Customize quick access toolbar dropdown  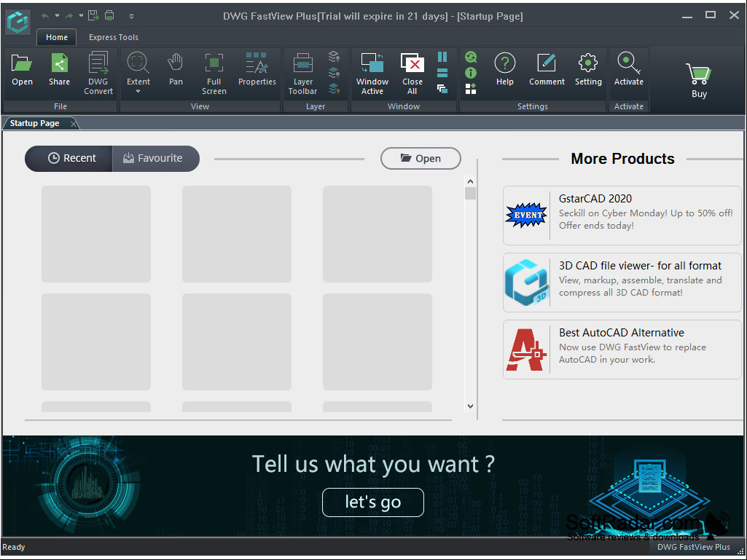(131, 16)
